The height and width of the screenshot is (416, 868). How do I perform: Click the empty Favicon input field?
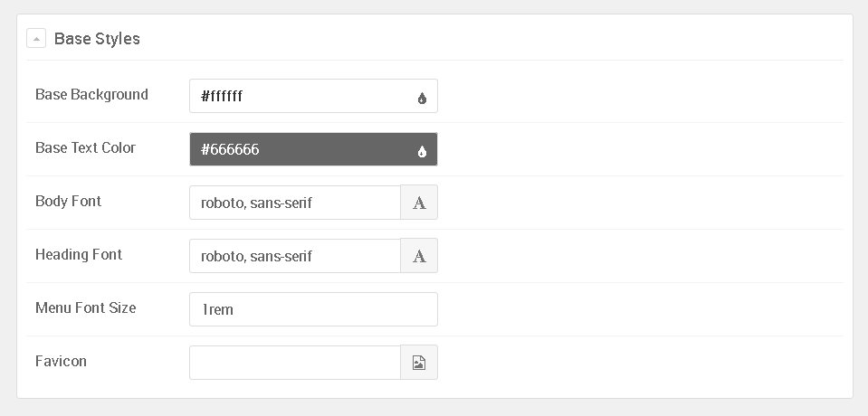pyautogui.click(x=294, y=363)
